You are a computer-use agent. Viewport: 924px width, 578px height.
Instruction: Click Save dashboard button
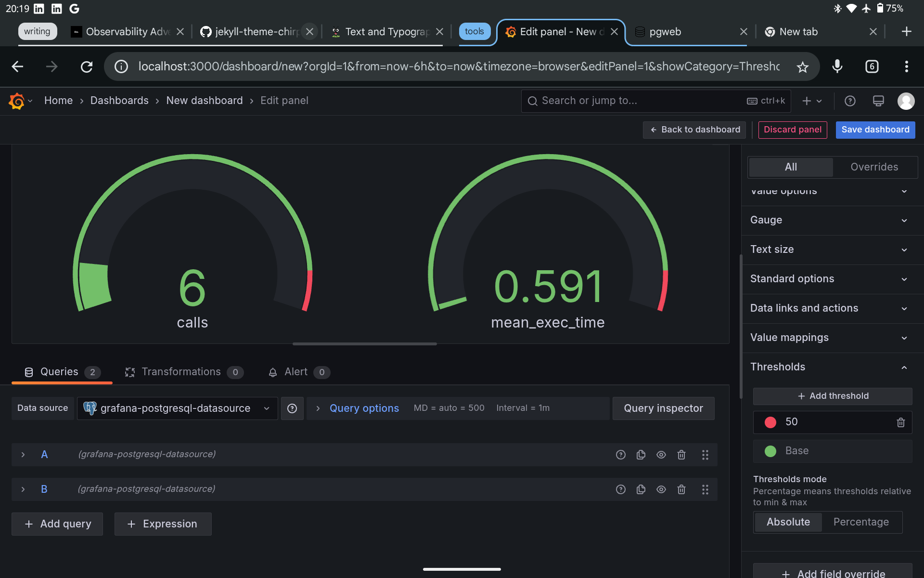(x=875, y=130)
